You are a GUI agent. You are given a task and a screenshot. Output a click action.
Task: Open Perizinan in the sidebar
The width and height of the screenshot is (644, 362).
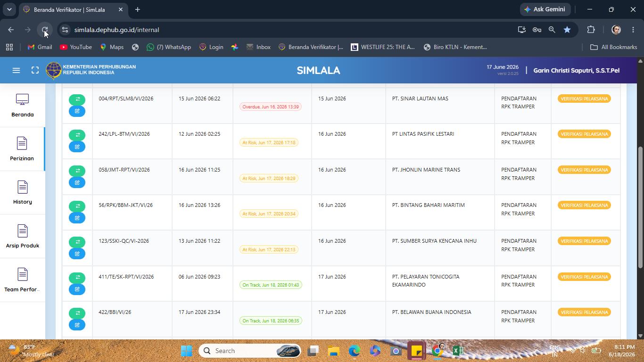[22, 149]
